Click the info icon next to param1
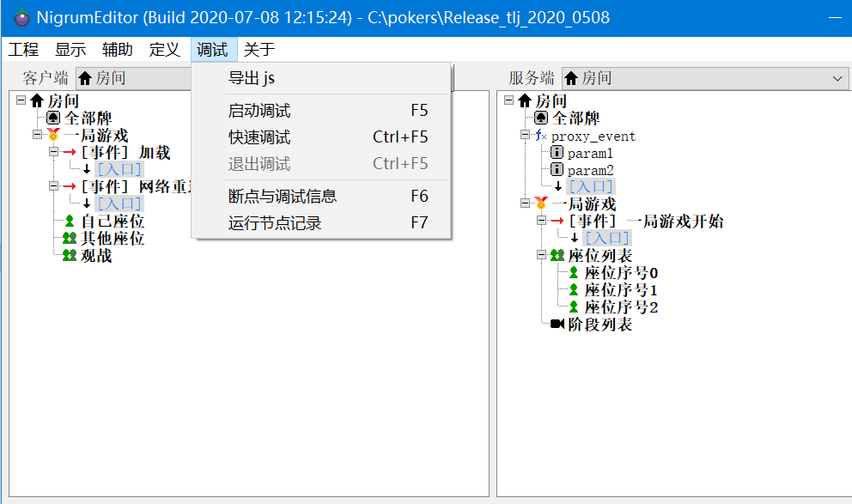This screenshot has width=852, height=504. (557, 153)
